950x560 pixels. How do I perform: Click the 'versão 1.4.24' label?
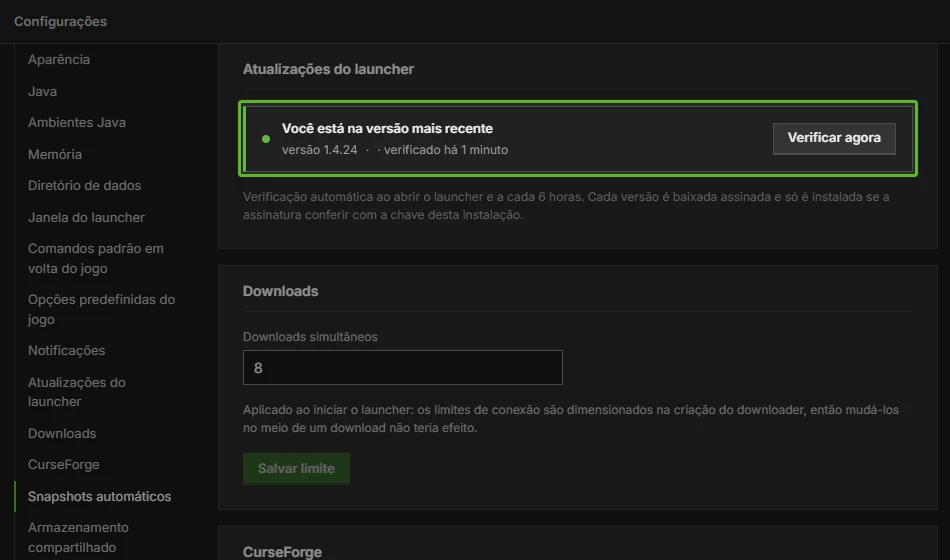319,150
